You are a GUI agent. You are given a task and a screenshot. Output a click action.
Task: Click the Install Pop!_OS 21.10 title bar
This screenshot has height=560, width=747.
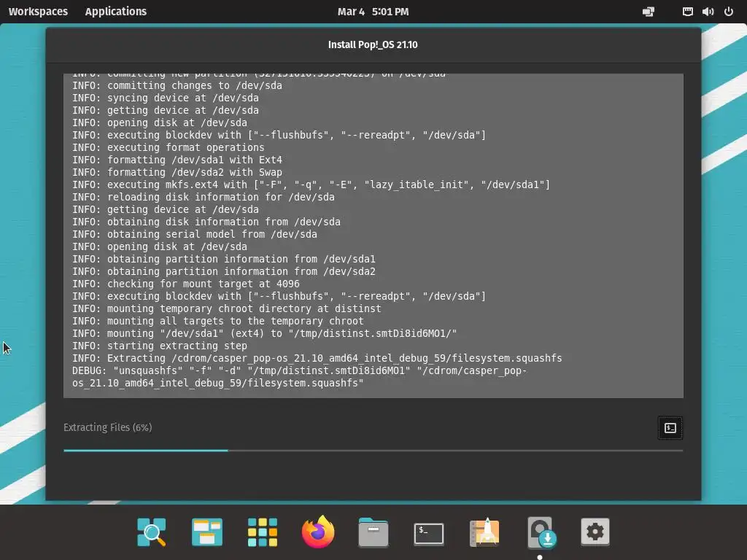373,44
